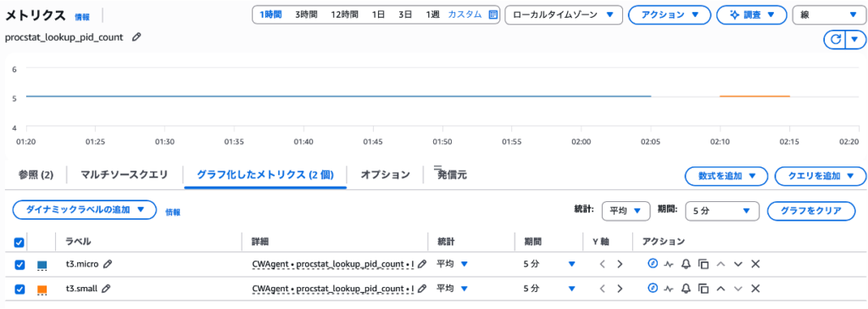This screenshot has width=868, height=309.
Task: Open the global statistic average dropdown
Action: point(626,211)
